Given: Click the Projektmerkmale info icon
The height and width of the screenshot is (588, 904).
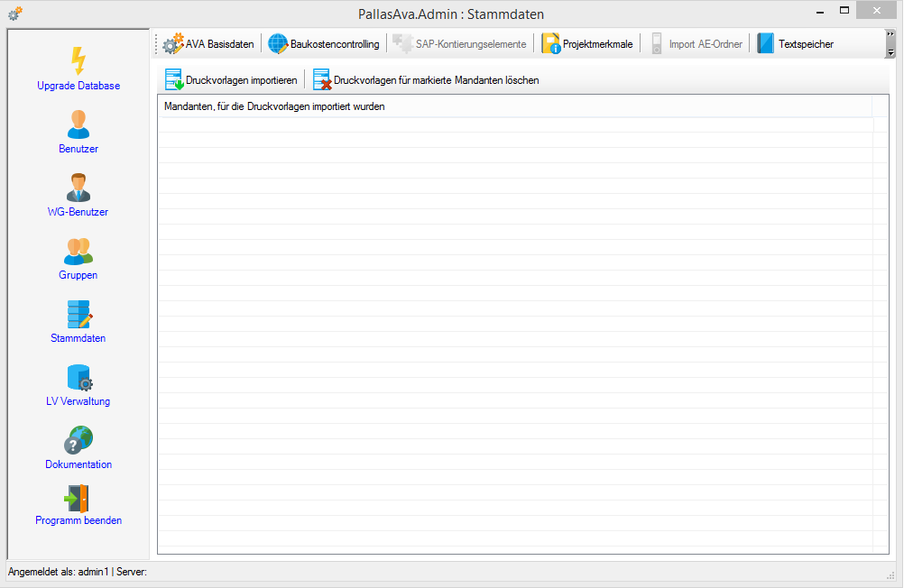Looking at the screenshot, I should click(x=550, y=44).
